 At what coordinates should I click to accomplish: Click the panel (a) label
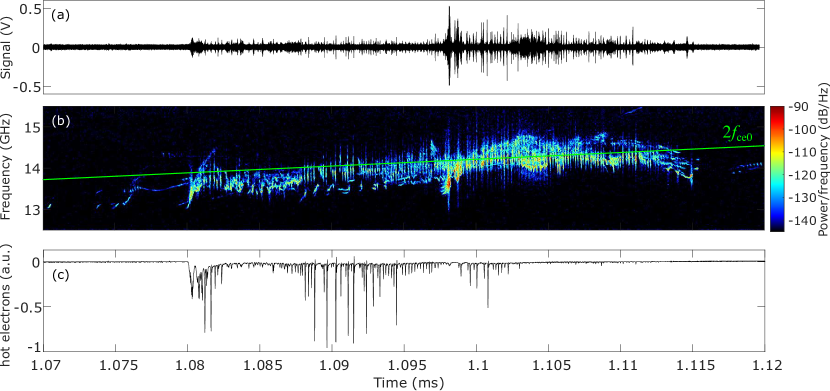click(58, 16)
